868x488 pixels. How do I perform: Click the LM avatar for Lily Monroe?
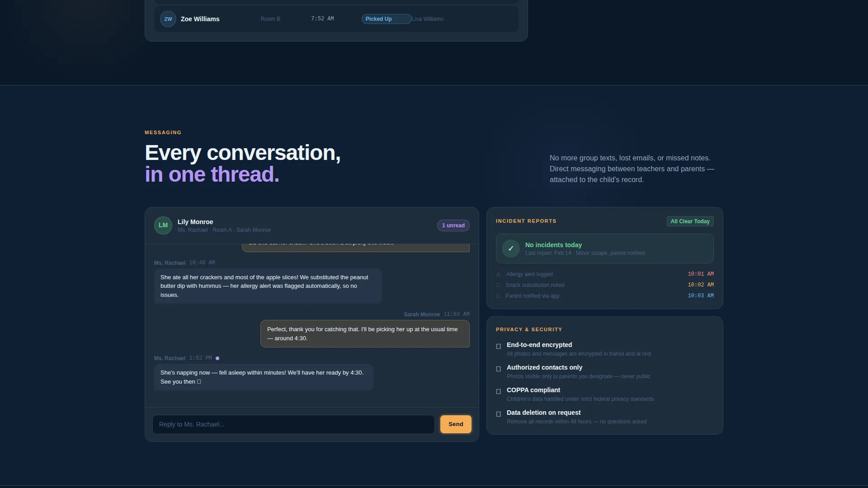click(x=163, y=225)
